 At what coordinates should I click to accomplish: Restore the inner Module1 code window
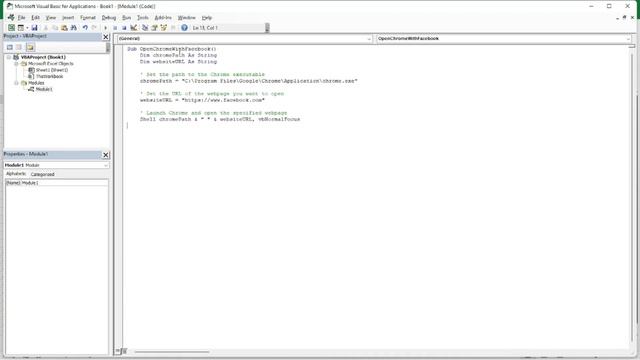(x=624, y=18)
